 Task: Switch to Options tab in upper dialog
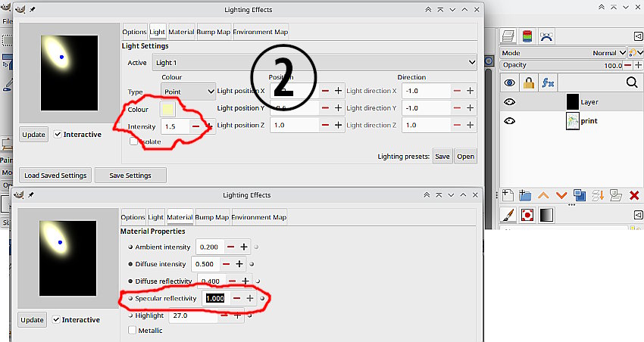tap(134, 32)
